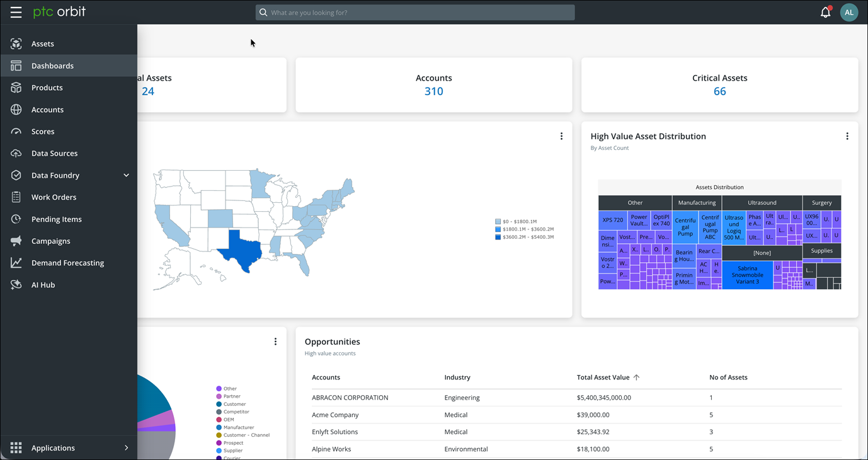Click the $1800.1M - $3600.2M legend swatch
The height and width of the screenshot is (460, 868).
point(498,229)
